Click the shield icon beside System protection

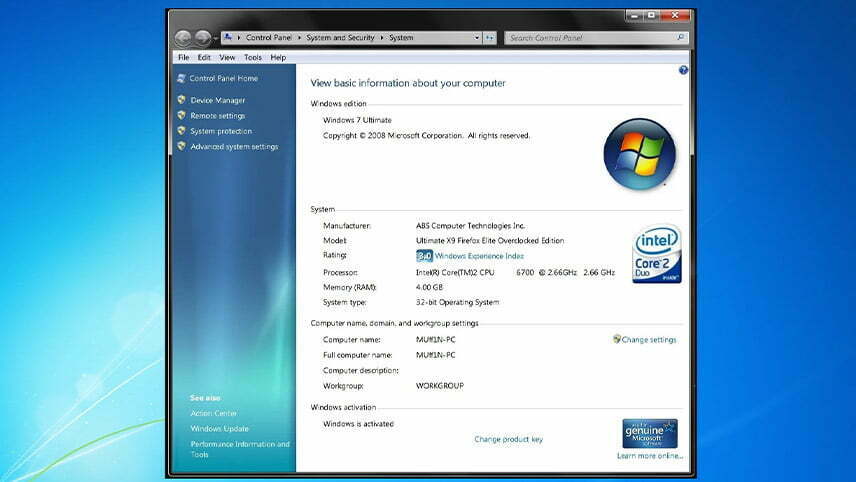[x=182, y=130]
